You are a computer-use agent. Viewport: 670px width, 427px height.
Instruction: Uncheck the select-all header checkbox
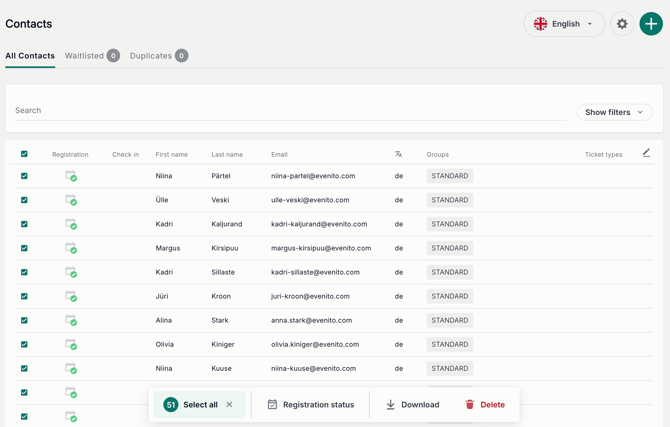point(24,154)
